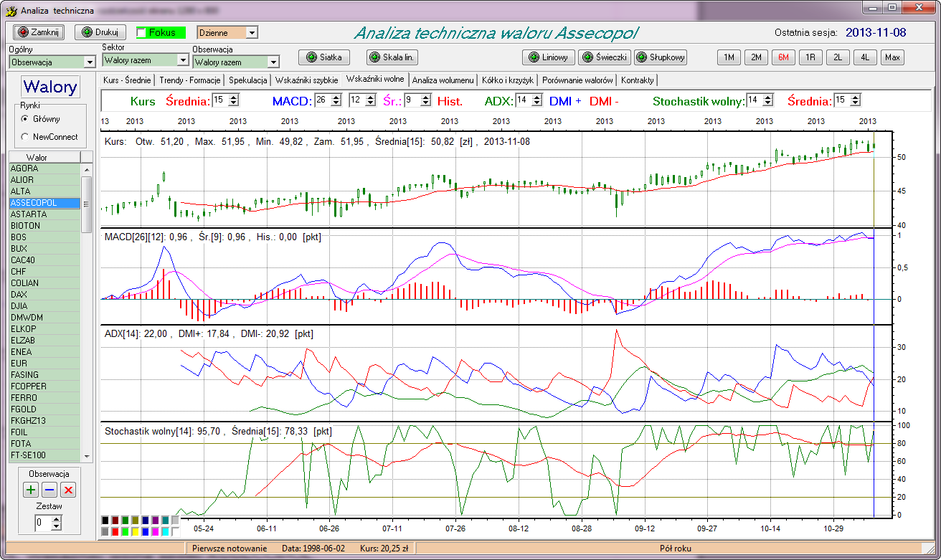This screenshot has width=941, height=560.
Task: Click the Zamknij (close) button
Action: [x=40, y=32]
